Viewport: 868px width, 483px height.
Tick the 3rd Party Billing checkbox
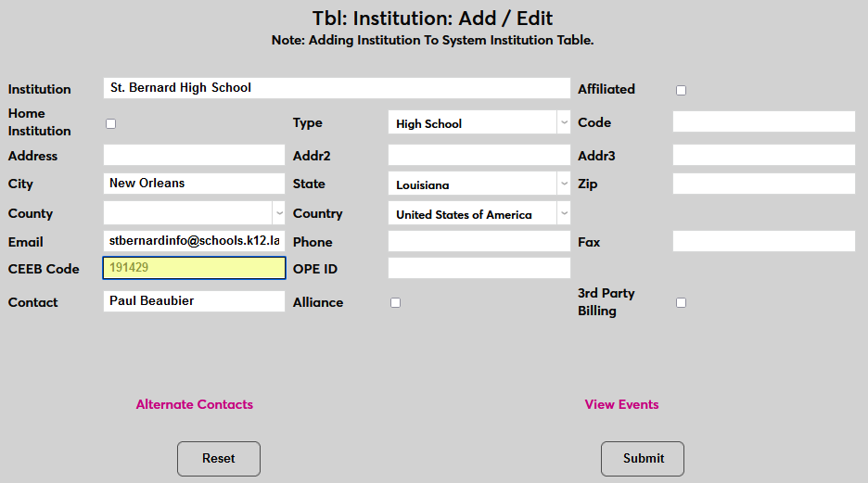tap(682, 303)
